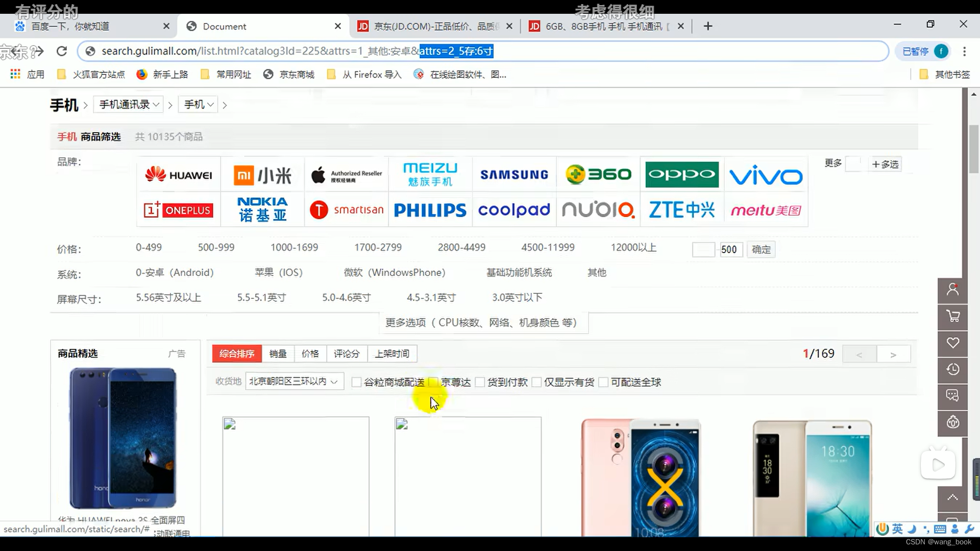Pick the ZTE brand logo
The image size is (980, 551).
[x=682, y=210]
